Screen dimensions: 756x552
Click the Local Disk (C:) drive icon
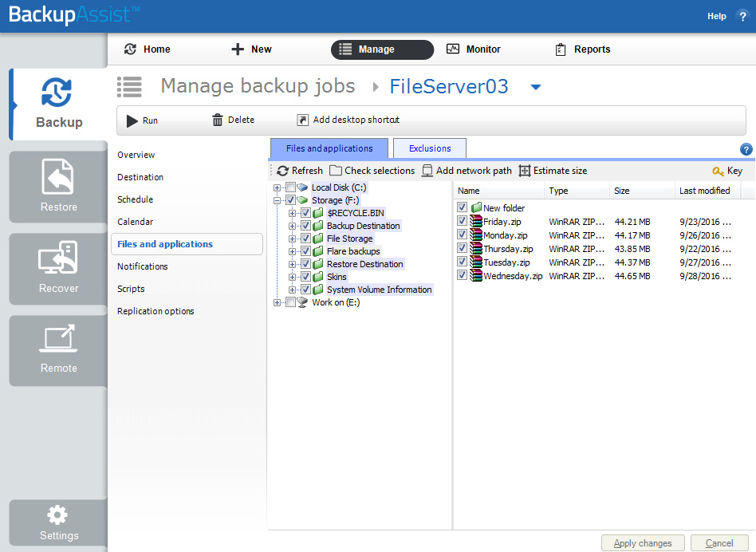302,187
